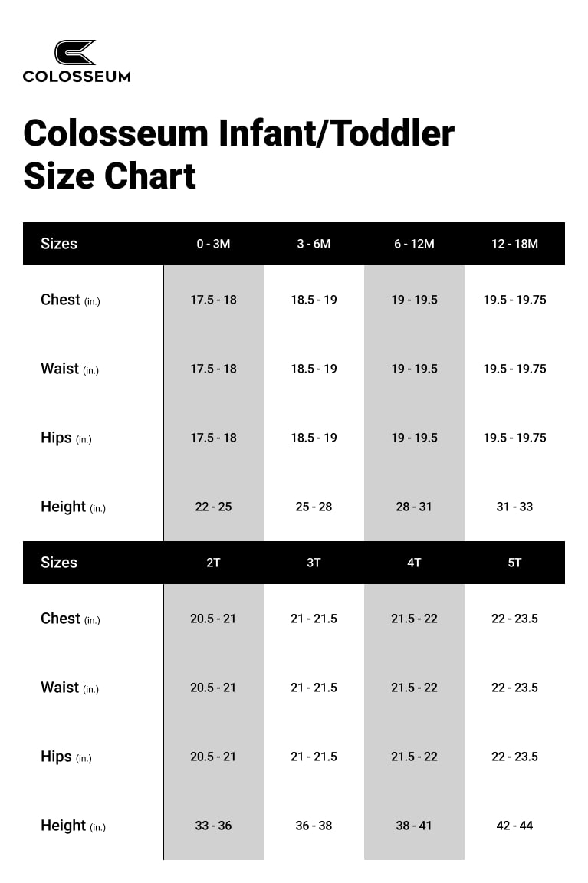Image resolution: width=588 pixels, height=883 pixels.
Task: Click the 5T size header
Action: 514,563
